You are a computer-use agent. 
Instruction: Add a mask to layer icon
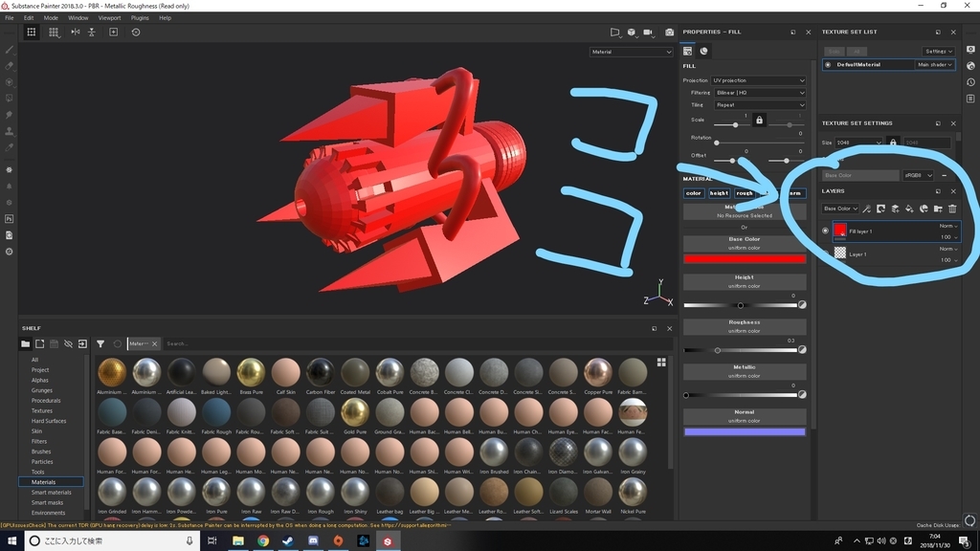(x=880, y=209)
